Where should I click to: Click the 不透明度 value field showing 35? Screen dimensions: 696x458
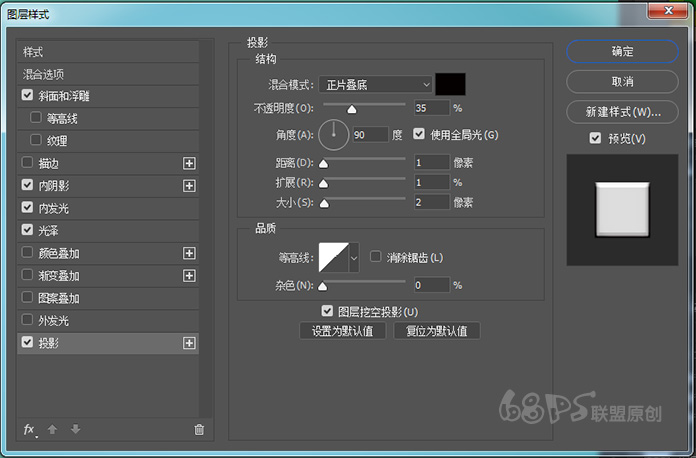(432, 108)
